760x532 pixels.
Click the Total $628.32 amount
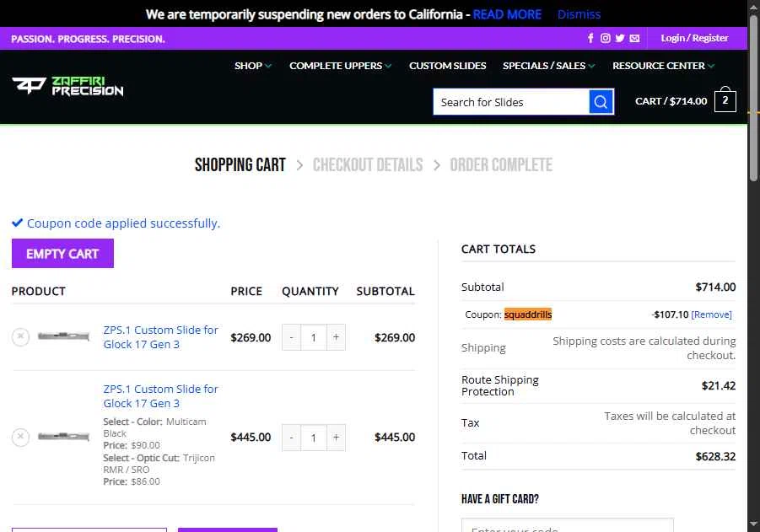click(715, 456)
